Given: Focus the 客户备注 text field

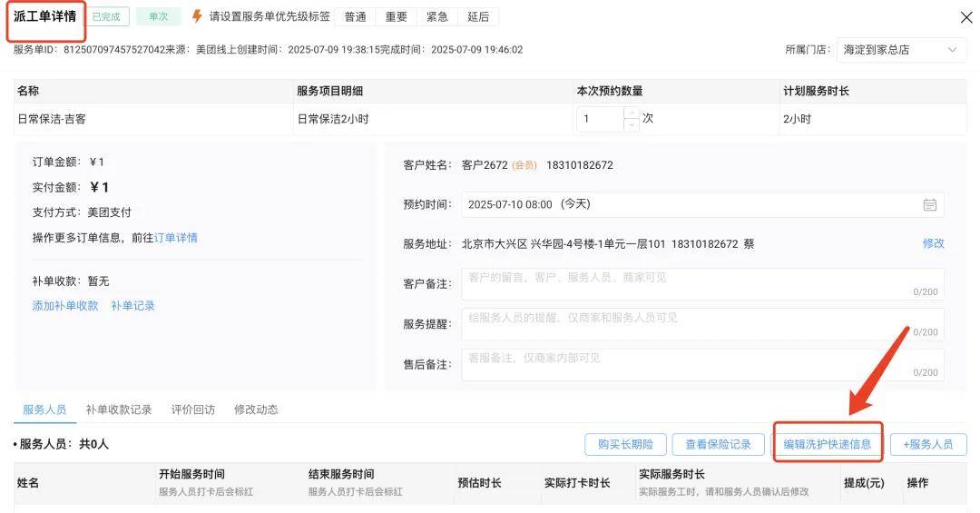Looking at the screenshot, I should 702,283.
